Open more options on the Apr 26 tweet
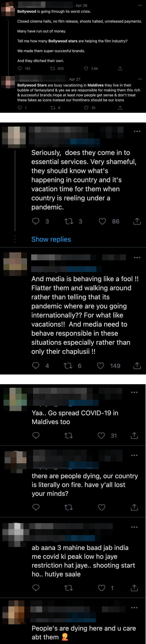 (140, 5)
